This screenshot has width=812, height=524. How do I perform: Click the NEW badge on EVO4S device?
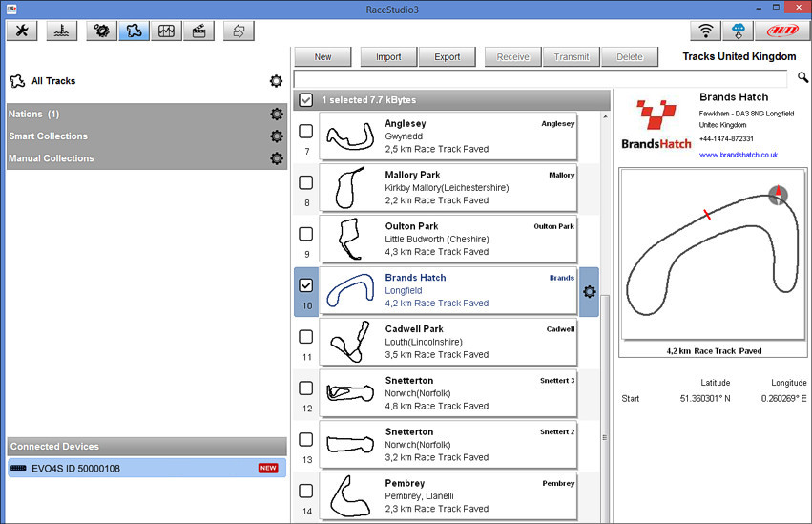click(268, 468)
